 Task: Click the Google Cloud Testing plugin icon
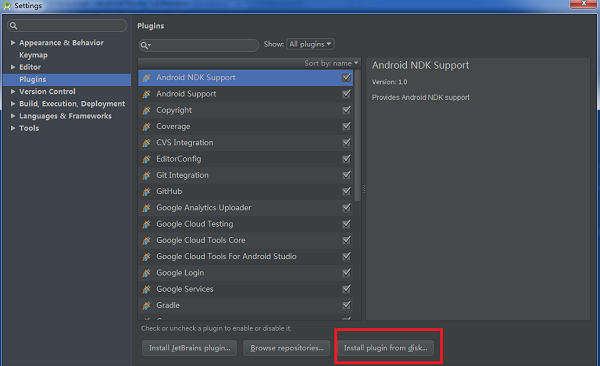coord(147,224)
